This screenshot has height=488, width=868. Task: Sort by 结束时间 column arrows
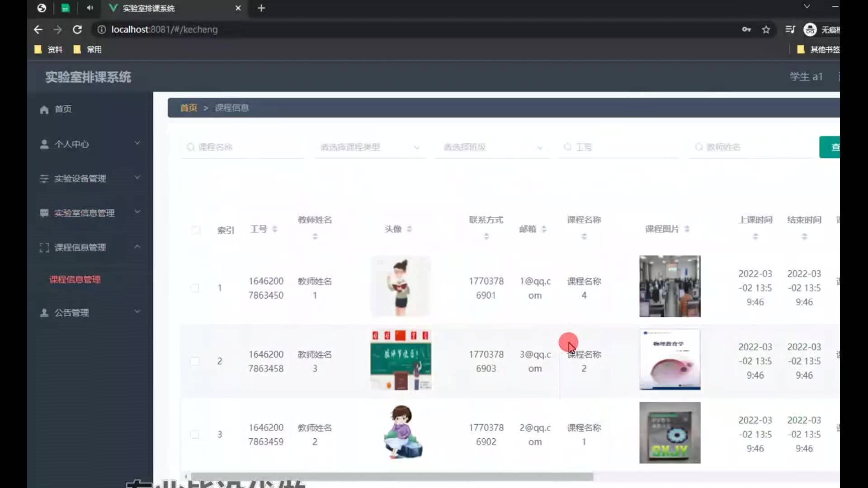point(804,236)
